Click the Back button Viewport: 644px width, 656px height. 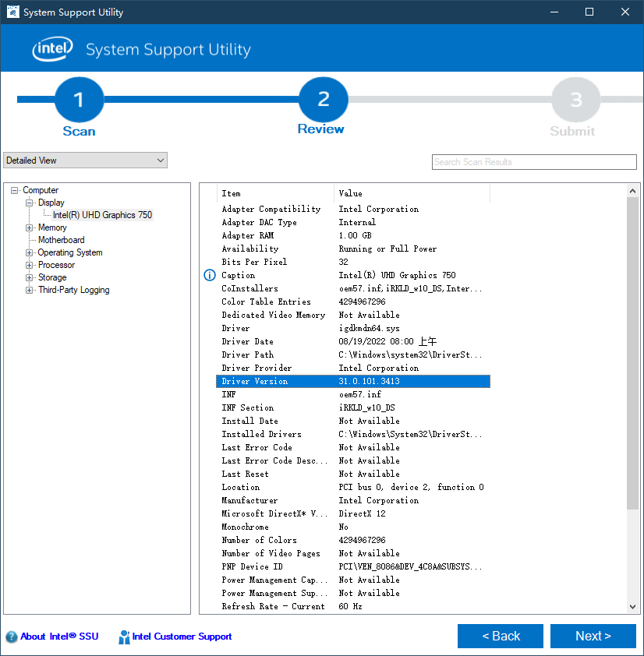click(500, 636)
